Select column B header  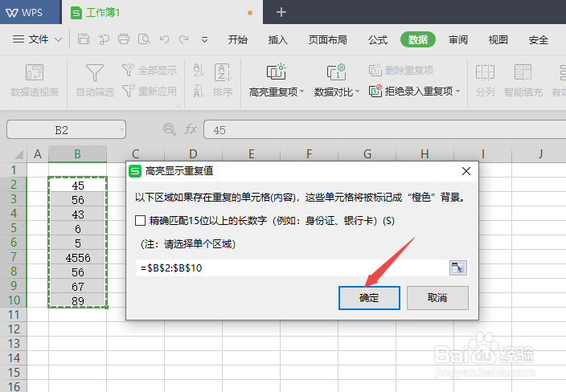[x=77, y=154]
